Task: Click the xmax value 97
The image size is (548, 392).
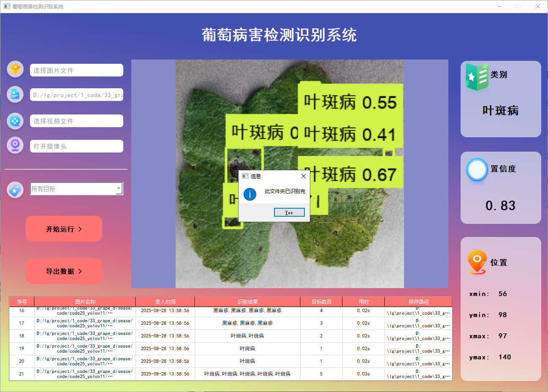Action: coord(502,336)
